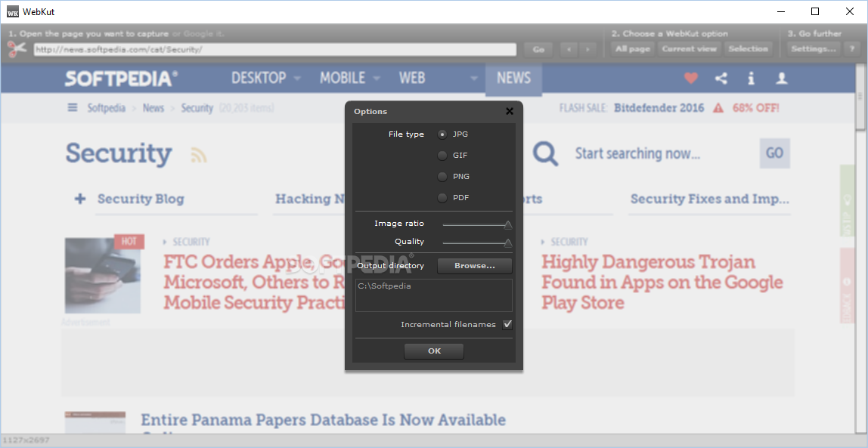Open the Bitdefender 2016 flash sale link
Image resolution: width=868 pixels, height=448 pixels.
pyautogui.click(x=659, y=108)
